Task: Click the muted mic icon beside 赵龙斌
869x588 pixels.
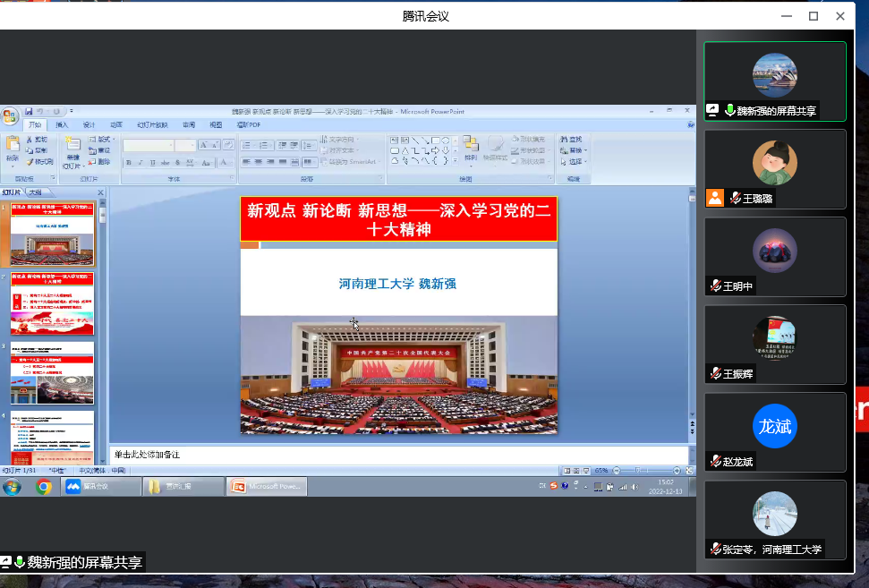Action: tap(716, 461)
